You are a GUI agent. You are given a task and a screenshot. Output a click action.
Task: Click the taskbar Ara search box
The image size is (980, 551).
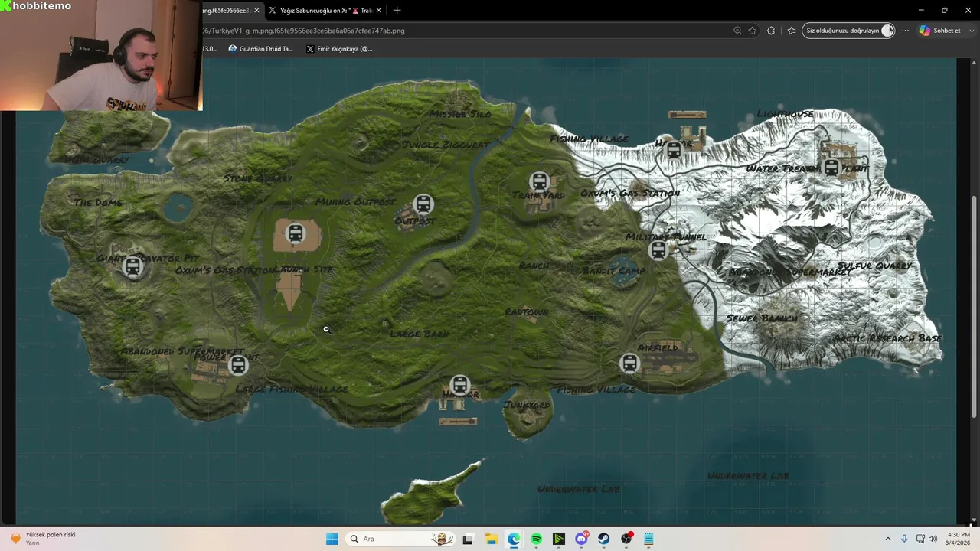tap(399, 539)
